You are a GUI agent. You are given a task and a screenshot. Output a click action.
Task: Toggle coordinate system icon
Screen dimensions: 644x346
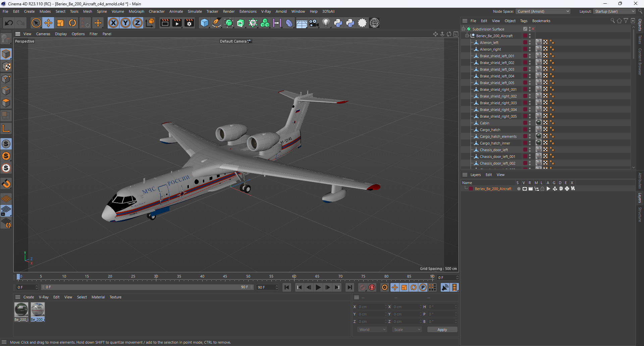point(150,23)
